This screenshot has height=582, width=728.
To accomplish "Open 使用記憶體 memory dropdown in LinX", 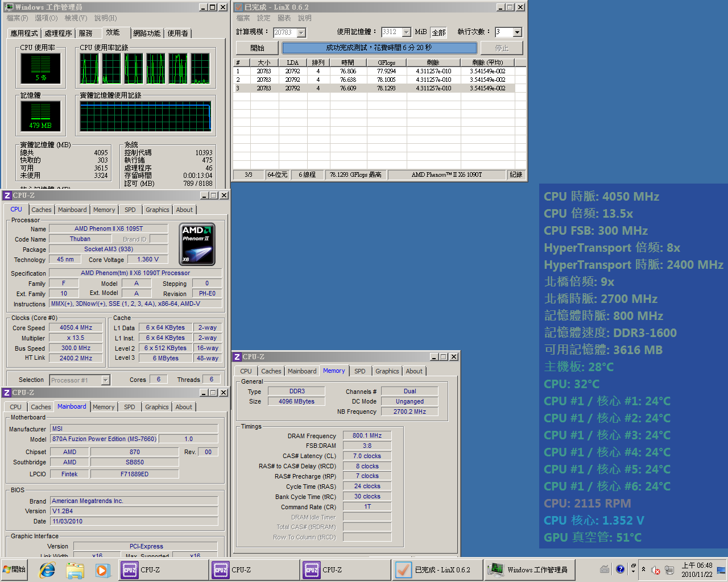I will [406, 32].
